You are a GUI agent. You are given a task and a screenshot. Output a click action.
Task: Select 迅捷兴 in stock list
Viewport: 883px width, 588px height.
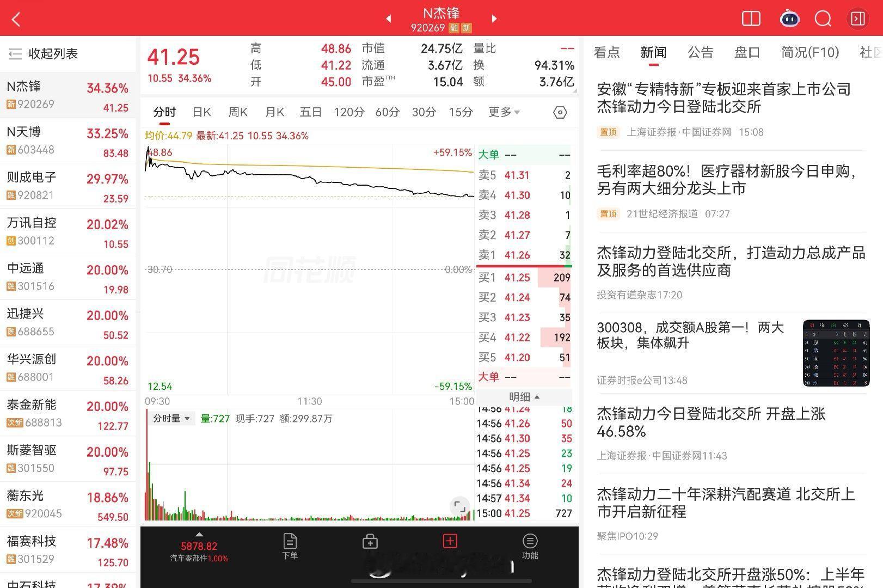68,322
